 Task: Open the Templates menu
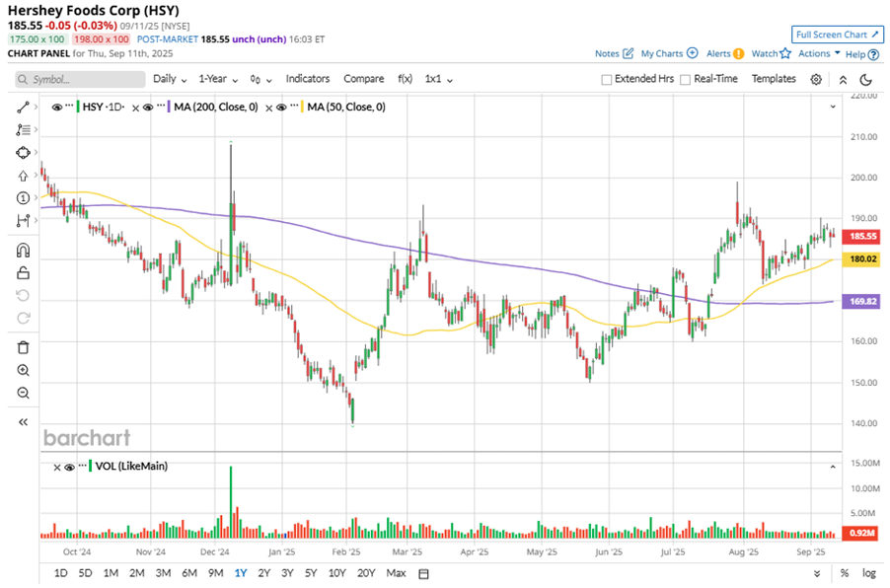point(774,79)
